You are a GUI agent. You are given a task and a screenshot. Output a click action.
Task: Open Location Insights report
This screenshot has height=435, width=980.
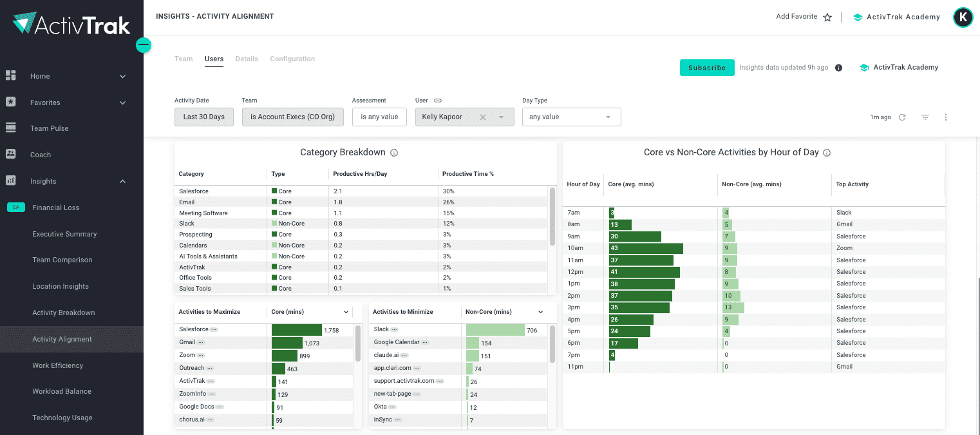coord(61,286)
